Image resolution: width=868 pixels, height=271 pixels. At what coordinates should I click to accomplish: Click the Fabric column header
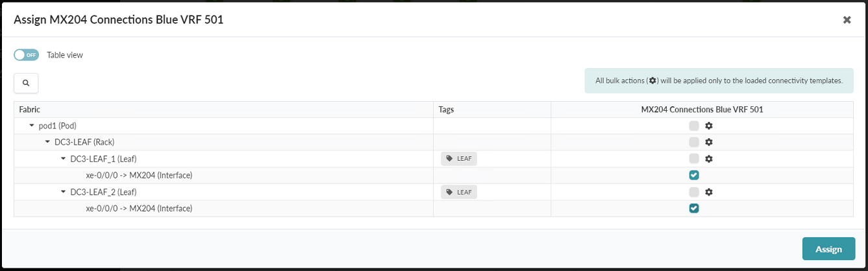point(30,110)
